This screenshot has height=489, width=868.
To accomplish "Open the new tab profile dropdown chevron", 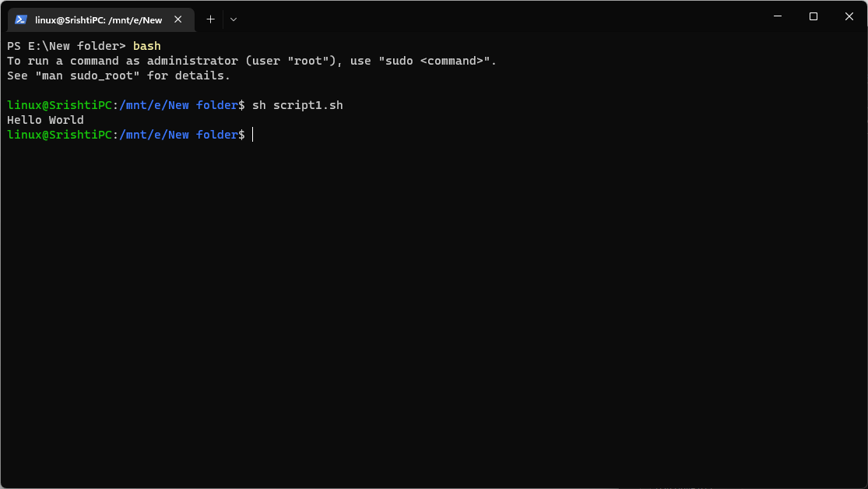I will [232, 19].
